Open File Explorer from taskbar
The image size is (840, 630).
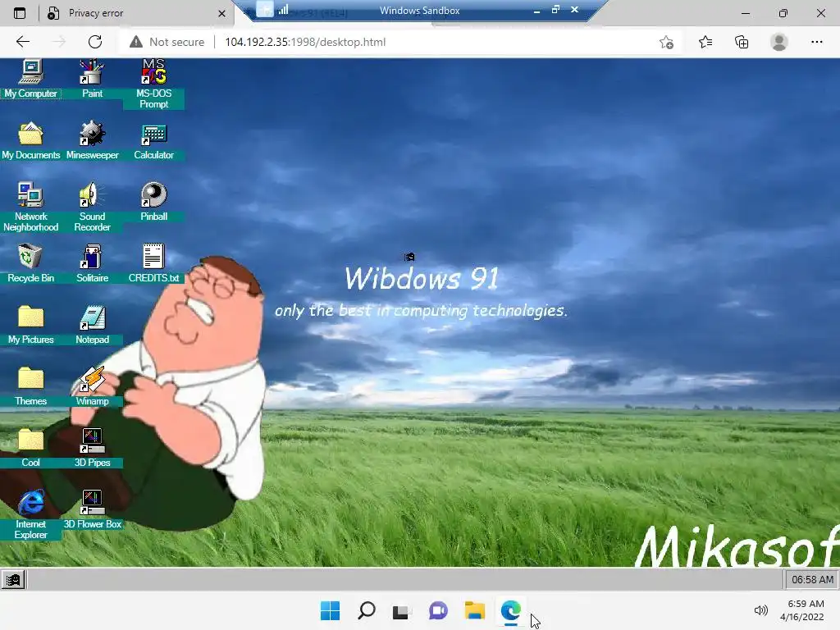coord(475,610)
